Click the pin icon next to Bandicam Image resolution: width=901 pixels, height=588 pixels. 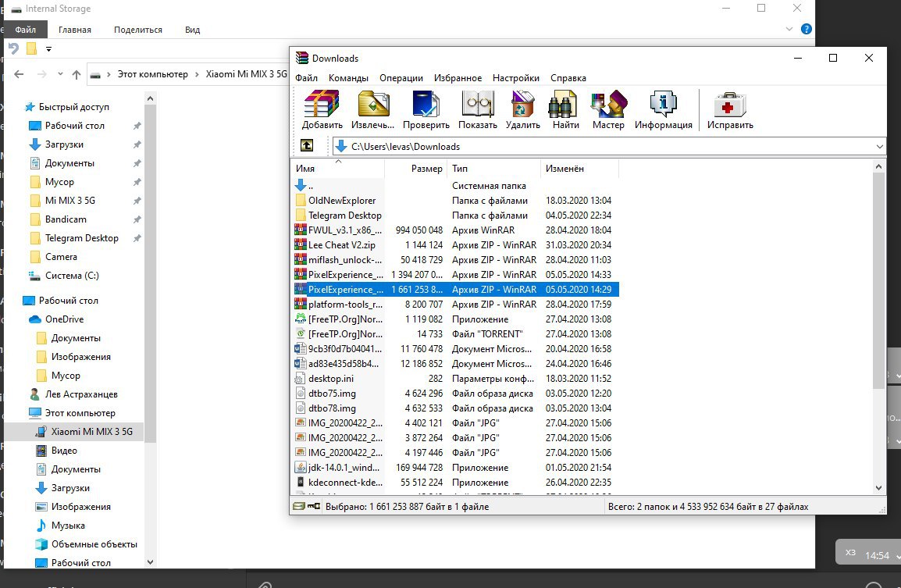point(137,219)
